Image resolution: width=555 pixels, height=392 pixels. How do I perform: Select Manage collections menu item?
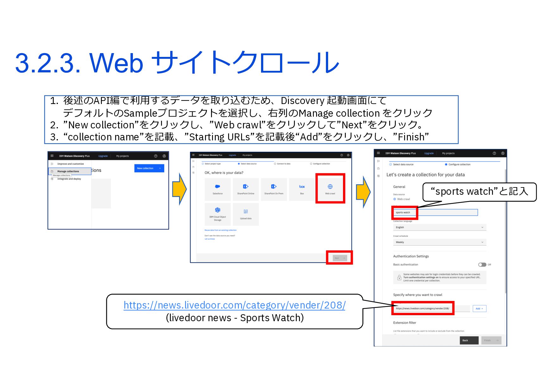click(70, 171)
